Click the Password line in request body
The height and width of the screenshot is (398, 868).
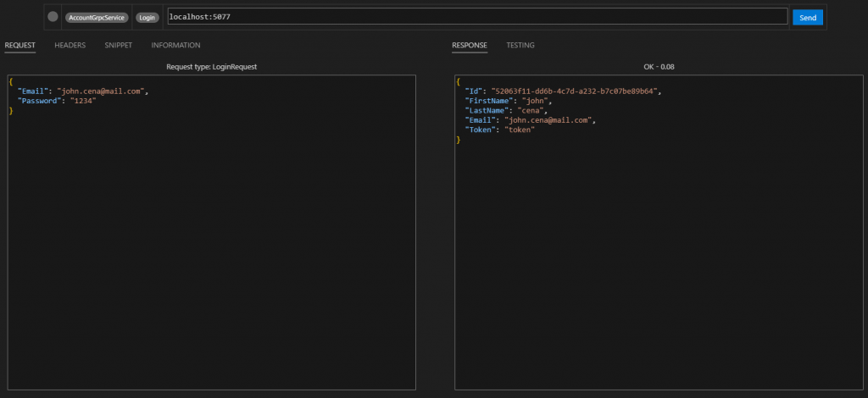56,101
